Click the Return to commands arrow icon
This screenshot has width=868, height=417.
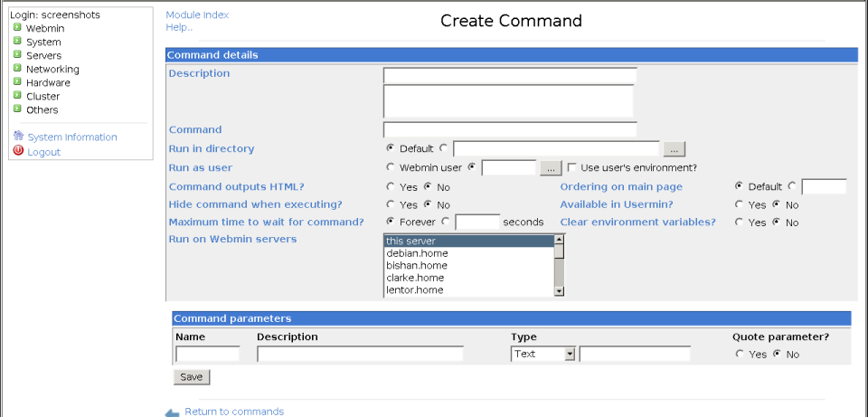click(x=173, y=412)
